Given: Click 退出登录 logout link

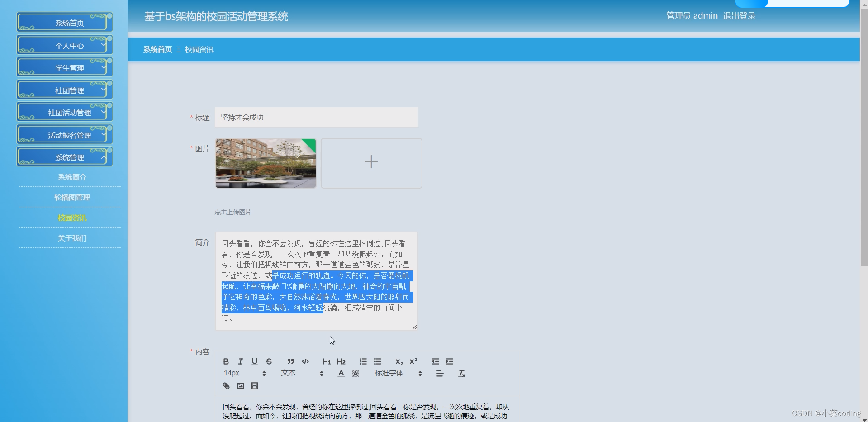Looking at the screenshot, I should [739, 16].
